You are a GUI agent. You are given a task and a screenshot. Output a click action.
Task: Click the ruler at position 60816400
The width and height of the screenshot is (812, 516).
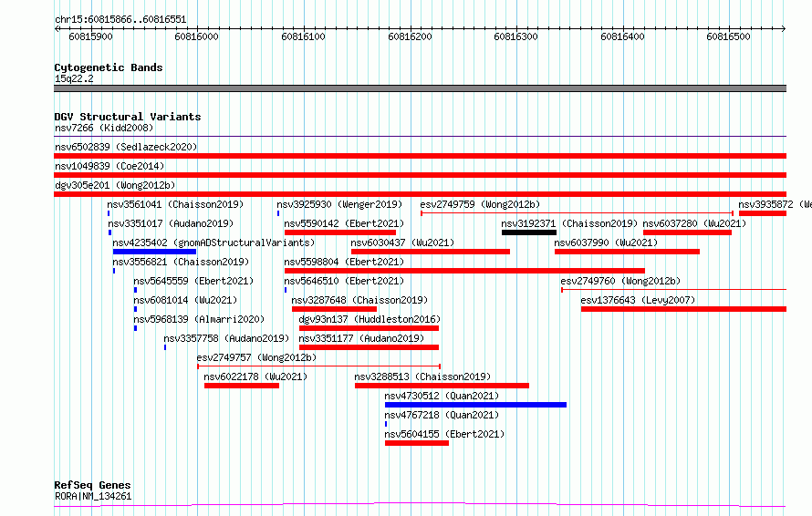[x=622, y=36]
